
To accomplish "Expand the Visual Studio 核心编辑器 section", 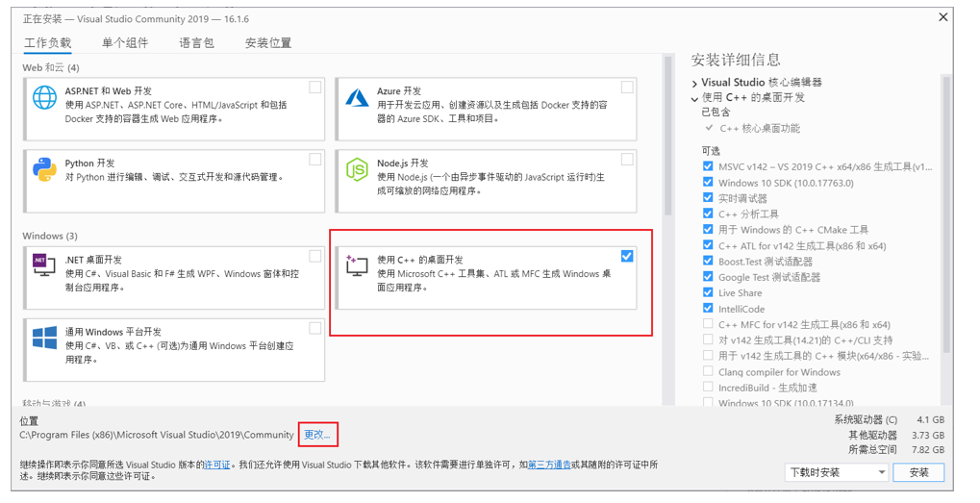I will click(x=694, y=83).
